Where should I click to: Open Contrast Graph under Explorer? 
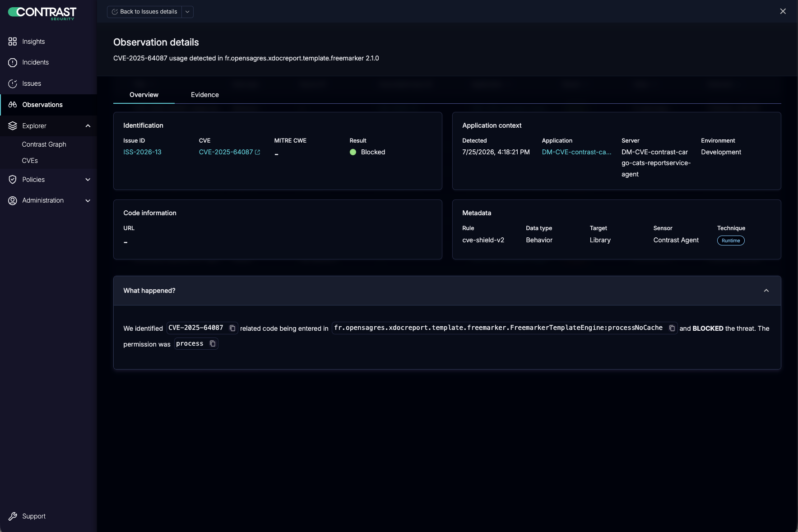pyautogui.click(x=44, y=144)
